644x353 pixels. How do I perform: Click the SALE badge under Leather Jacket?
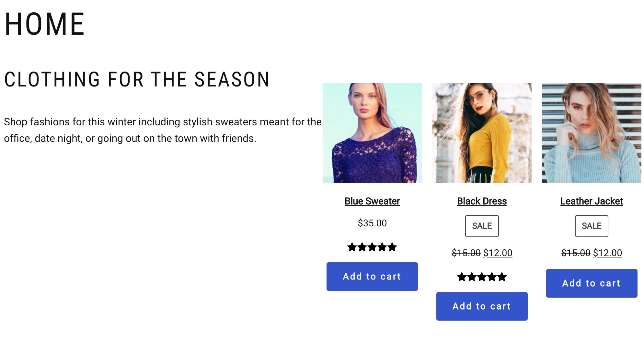[x=592, y=226]
